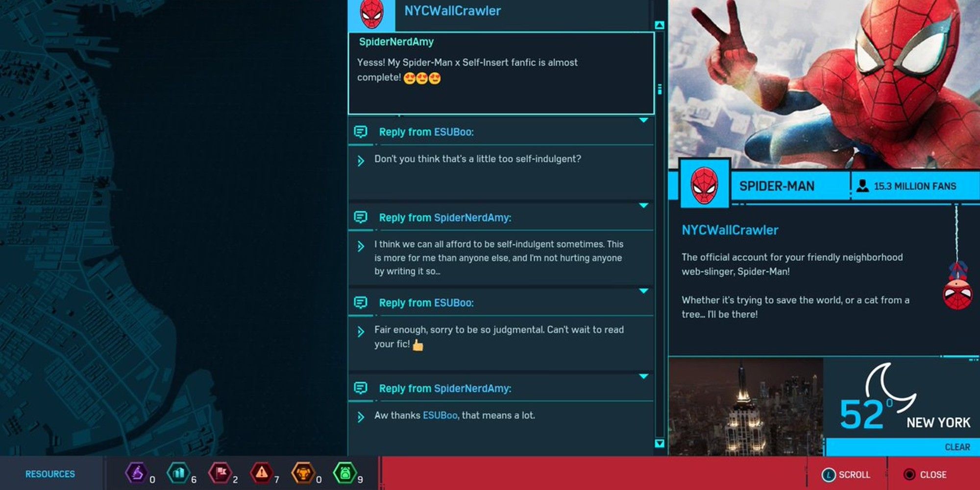Screen dimensions: 980x490
Task: Select the SpiderNerdAmy original post box
Action: 501,73
